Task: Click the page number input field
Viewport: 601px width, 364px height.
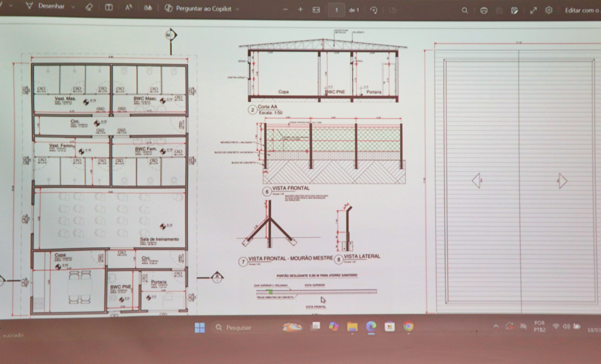Action: pyautogui.click(x=336, y=10)
